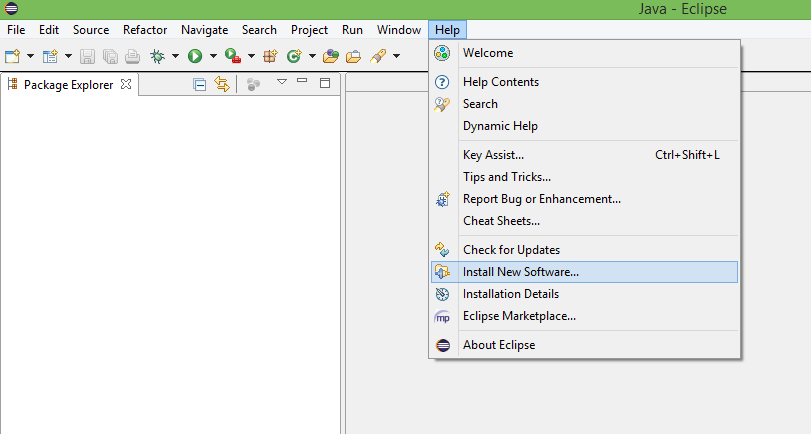Choose Tips and Tricks... menu entry
Image resolution: width=811 pixels, height=434 pixels.
tap(584, 177)
